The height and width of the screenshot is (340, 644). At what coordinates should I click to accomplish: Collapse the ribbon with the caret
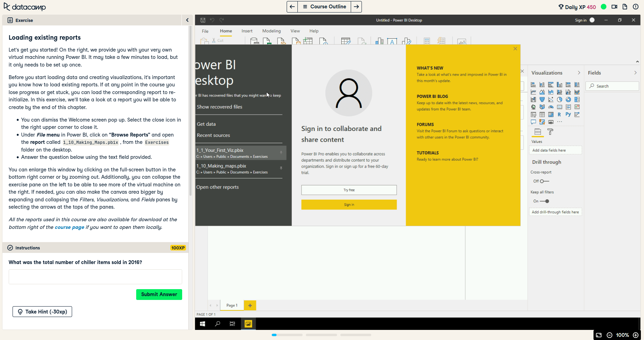(637, 62)
